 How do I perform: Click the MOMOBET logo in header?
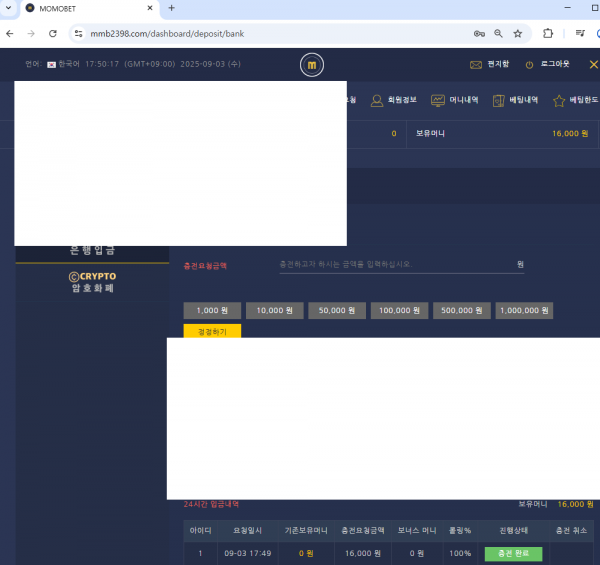(x=312, y=66)
